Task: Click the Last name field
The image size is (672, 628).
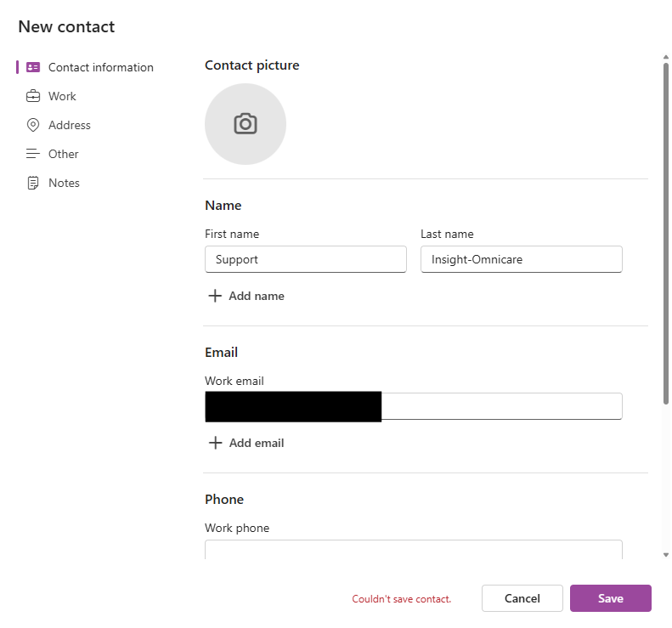Action: point(521,259)
